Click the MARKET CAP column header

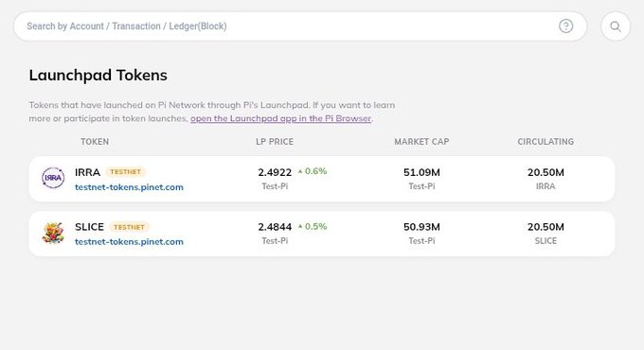(x=421, y=142)
